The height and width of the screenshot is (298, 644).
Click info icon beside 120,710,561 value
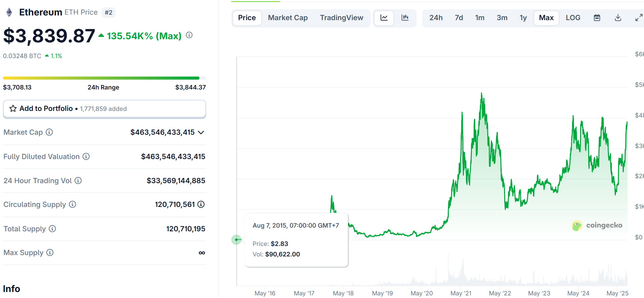(x=201, y=204)
